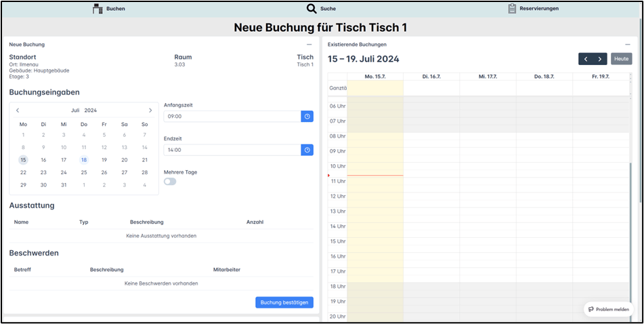Report an issue via Problem melden
The image size is (644, 324).
(609, 309)
